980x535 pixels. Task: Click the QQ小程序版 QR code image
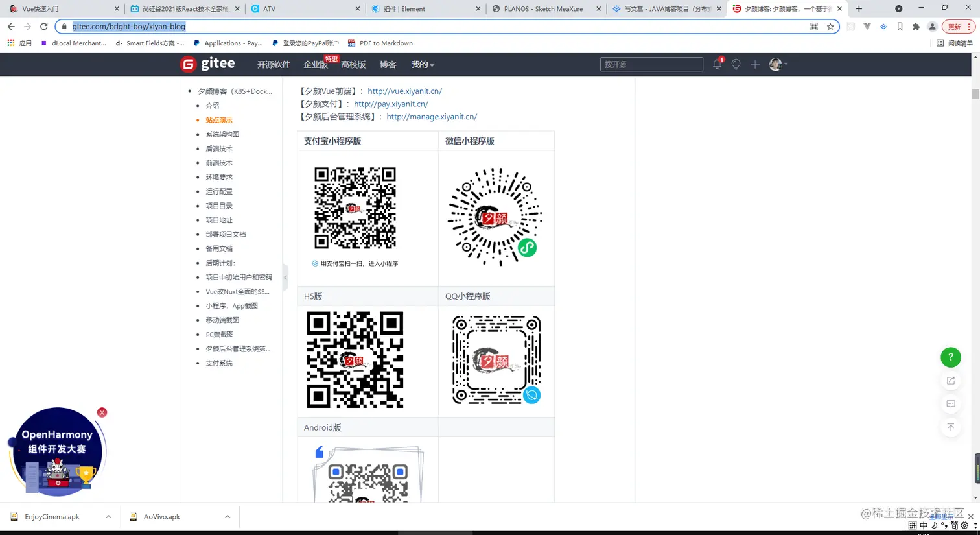(496, 360)
